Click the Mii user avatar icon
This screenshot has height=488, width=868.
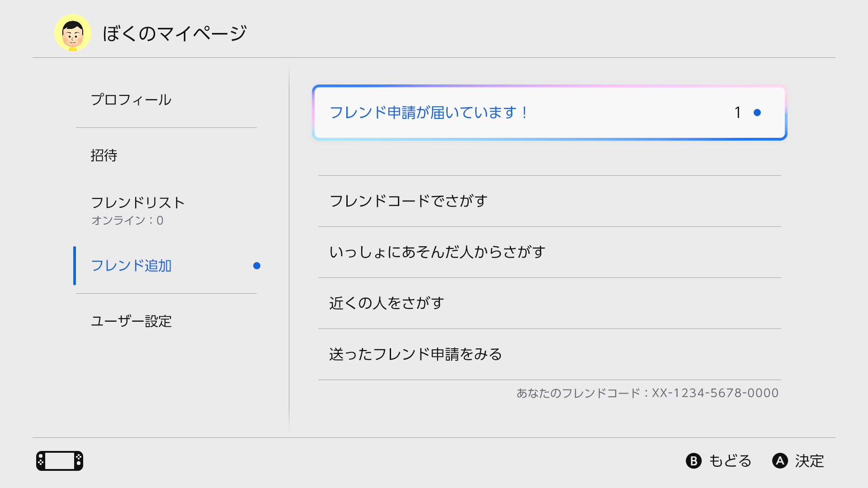[x=73, y=33]
